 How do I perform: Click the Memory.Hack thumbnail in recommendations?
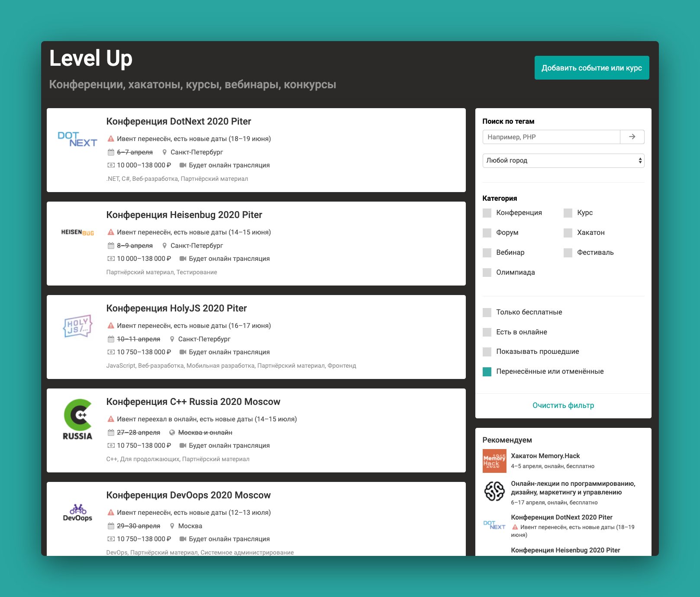tap(494, 461)
